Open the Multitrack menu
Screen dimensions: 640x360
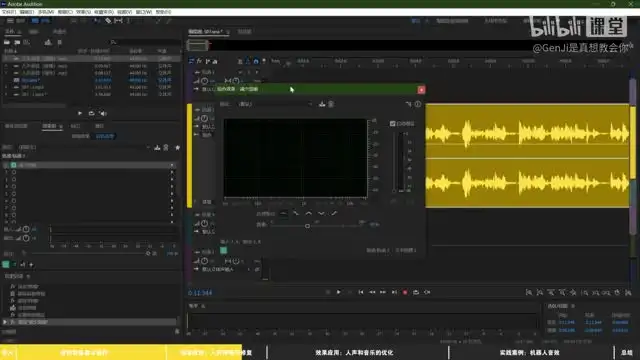pos(46,12)
